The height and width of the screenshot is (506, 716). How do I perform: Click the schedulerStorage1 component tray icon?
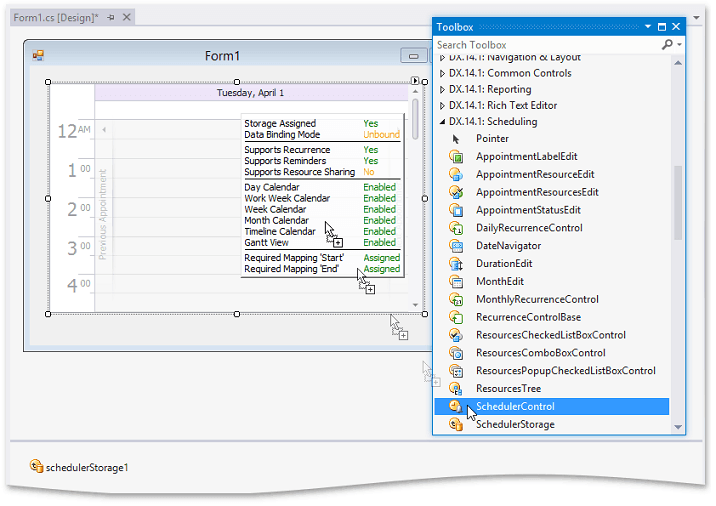click(x=36, y=466)
